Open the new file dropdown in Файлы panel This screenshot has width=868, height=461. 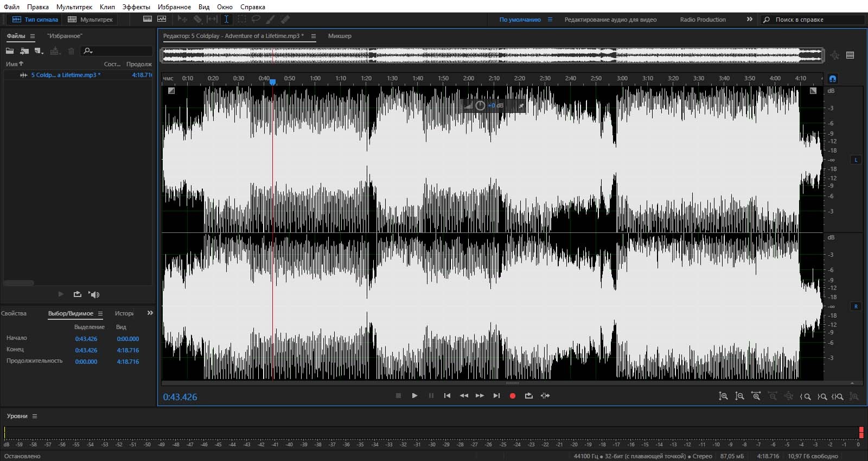click(39, 51)
